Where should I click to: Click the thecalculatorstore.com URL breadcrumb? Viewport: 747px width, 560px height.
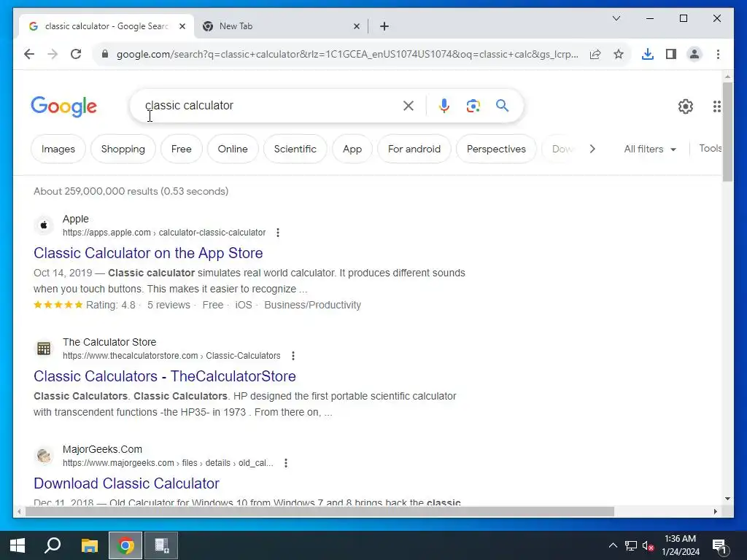pyautogui.click(x=171, y=356)
